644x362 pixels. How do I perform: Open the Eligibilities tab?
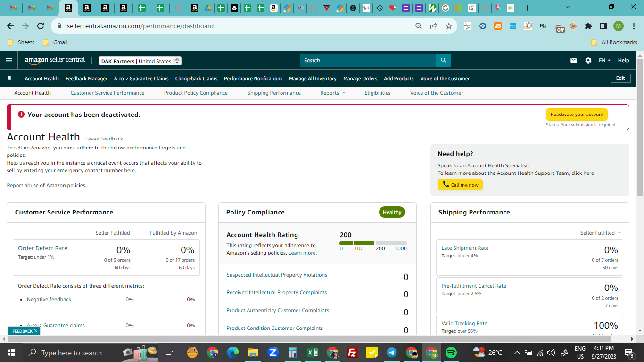coord(378,93)
